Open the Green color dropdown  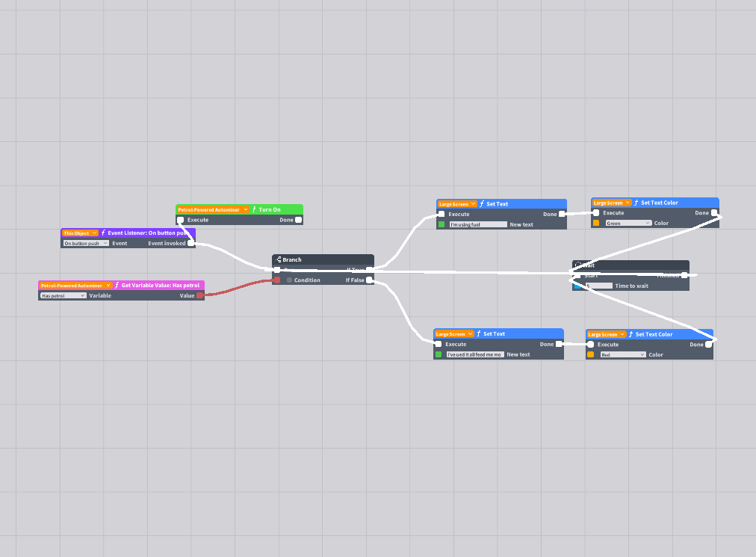(629, 223)
